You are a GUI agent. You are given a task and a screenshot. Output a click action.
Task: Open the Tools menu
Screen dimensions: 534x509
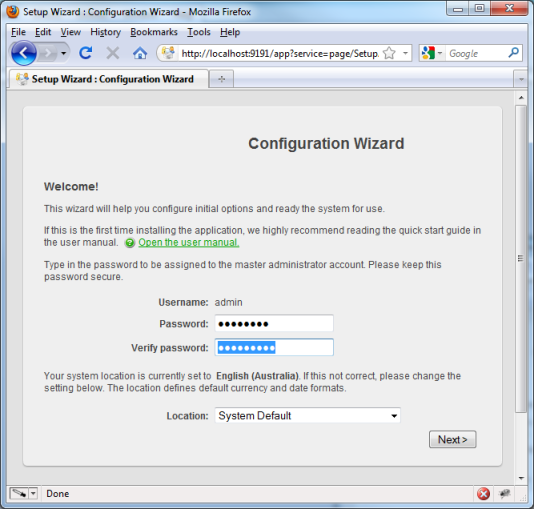click(199, 32)
